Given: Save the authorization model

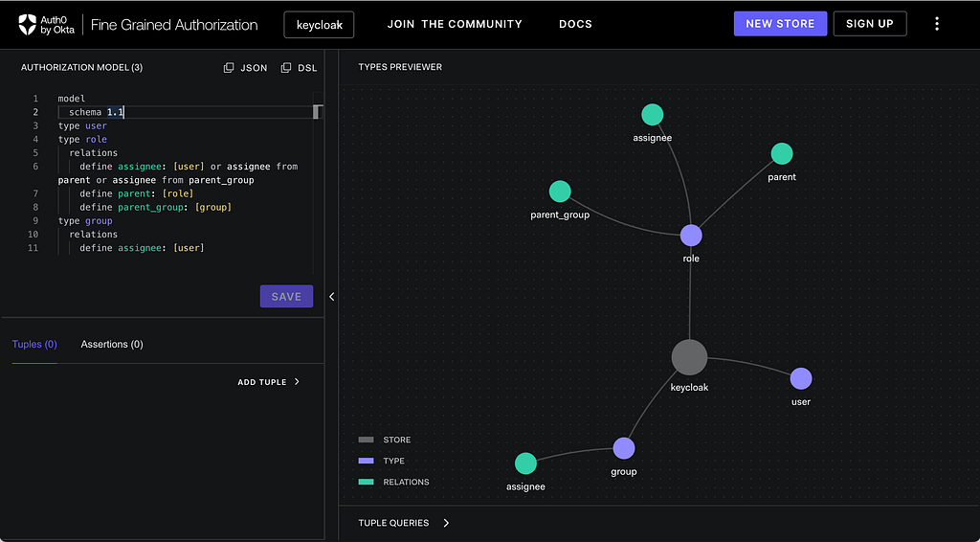Looking at the screenshot, I should click(x=286, y=296).
